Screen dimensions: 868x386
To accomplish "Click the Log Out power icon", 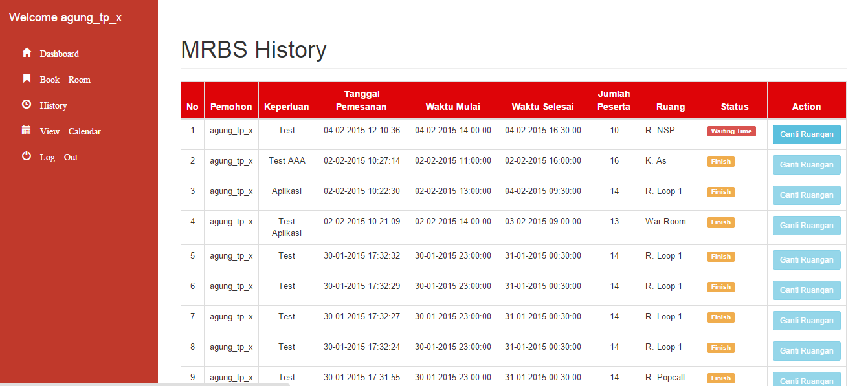I will pos(27,156).
